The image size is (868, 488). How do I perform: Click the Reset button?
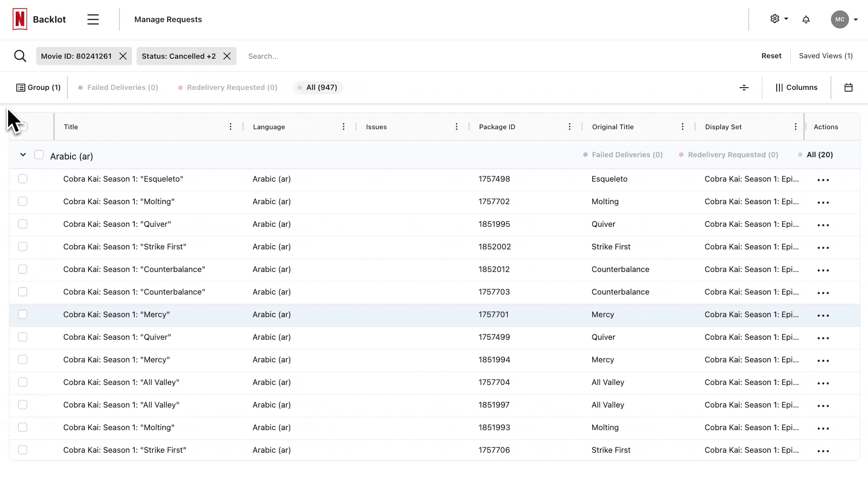[771, 56]
